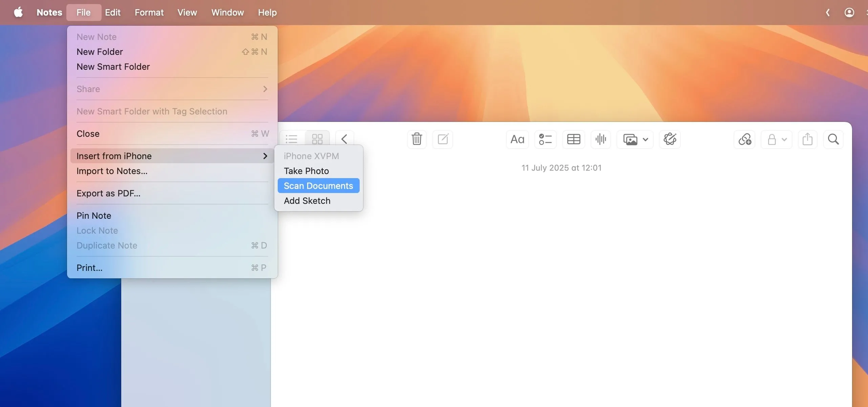Select Scan Documents option
The width and height of the screenshot is (868, 407).
click(x=318, y=186)
